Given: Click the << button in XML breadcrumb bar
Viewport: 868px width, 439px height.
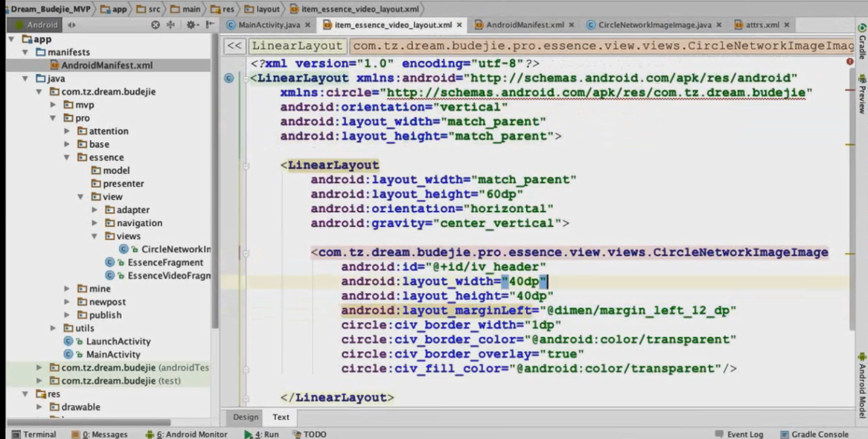Looking at the screenshot, I should tap(235, 46).
